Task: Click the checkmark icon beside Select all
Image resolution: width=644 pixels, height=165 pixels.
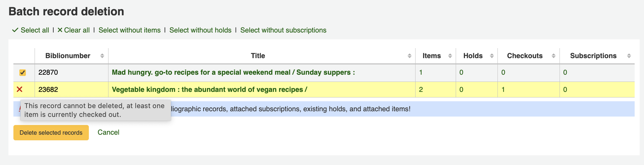Action: 15,30
